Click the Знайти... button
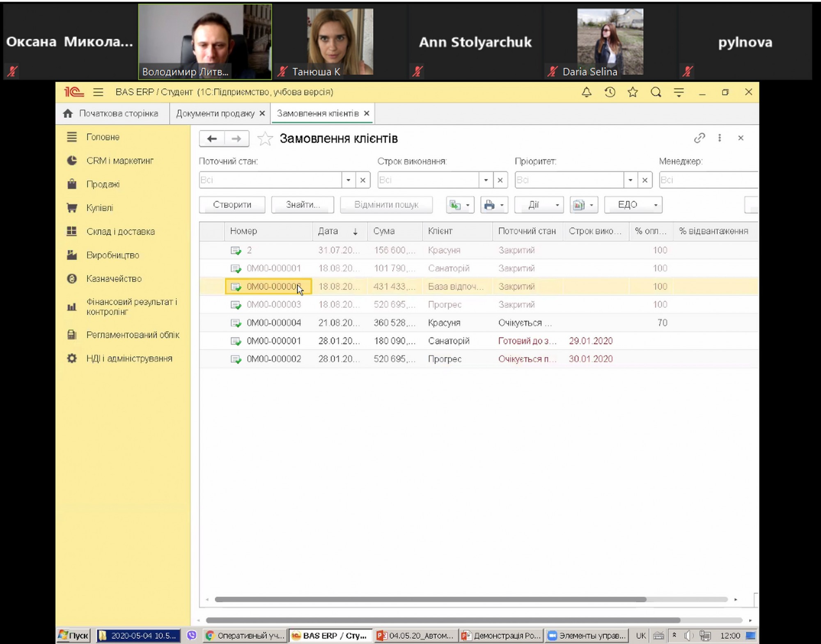Screen dimensions: 821x644 (x=303, y=204)
